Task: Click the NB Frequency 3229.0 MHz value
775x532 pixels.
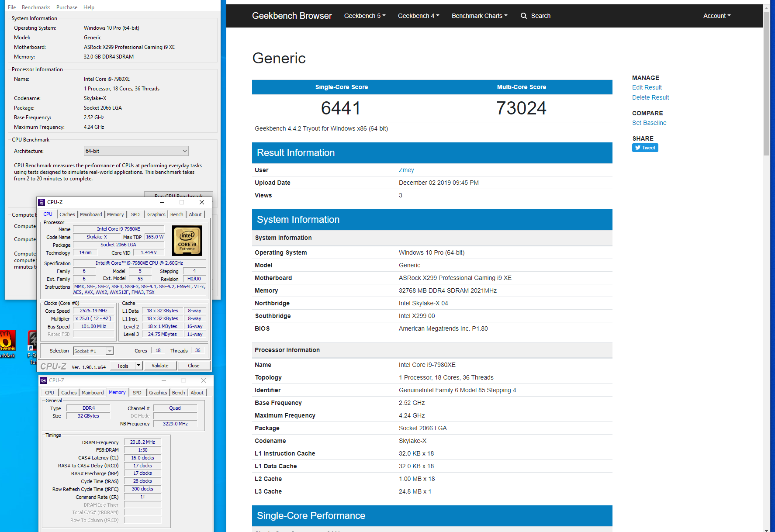Action: pos(175,424)
